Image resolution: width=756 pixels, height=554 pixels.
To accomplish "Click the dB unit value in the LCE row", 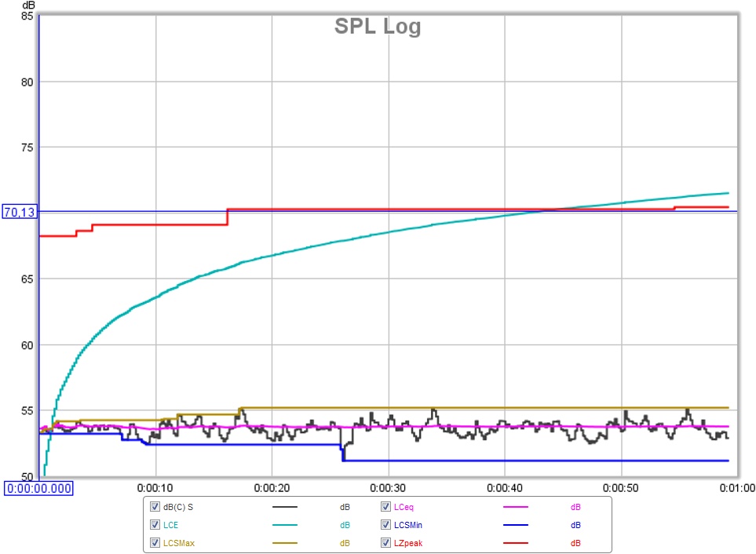I will (345, 525).
